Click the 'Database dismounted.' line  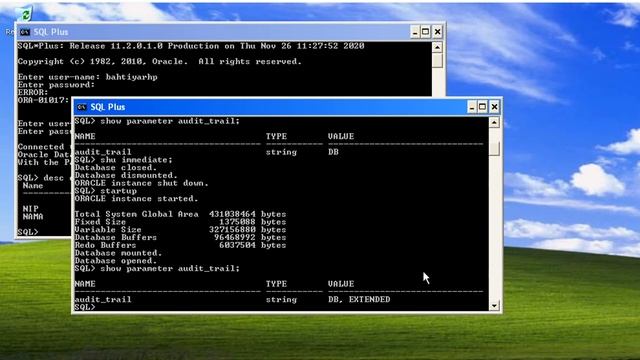[126, 175]
